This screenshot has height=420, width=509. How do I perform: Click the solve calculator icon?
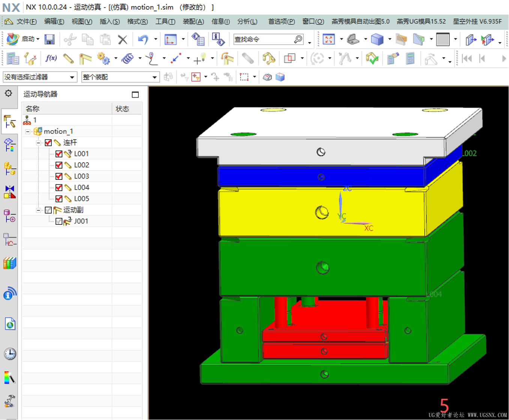(410, 58)
